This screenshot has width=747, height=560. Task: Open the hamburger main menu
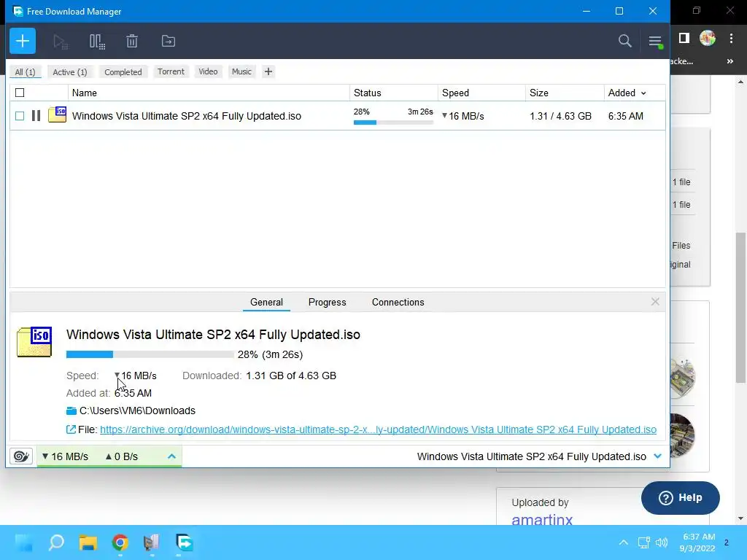pyautogui.click(x=656, y=42)
